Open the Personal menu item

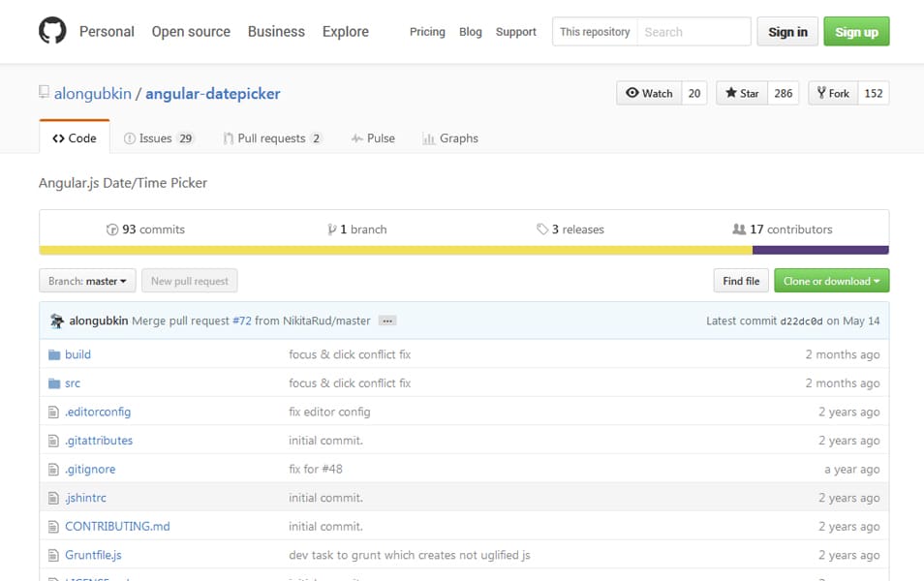(x=107, y=32)
